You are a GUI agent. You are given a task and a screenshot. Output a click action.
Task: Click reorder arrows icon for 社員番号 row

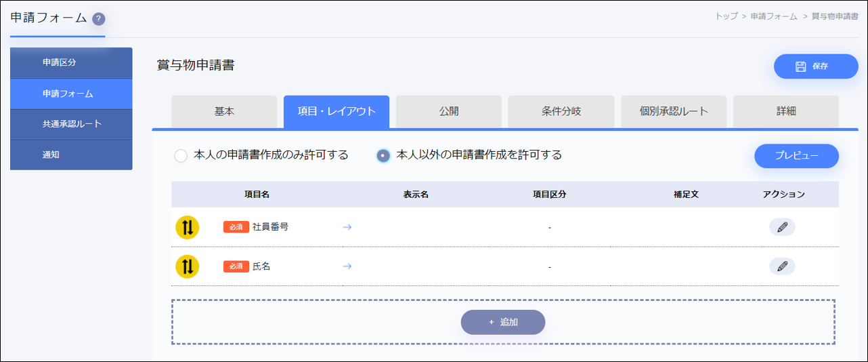click(x=188, y=227)
